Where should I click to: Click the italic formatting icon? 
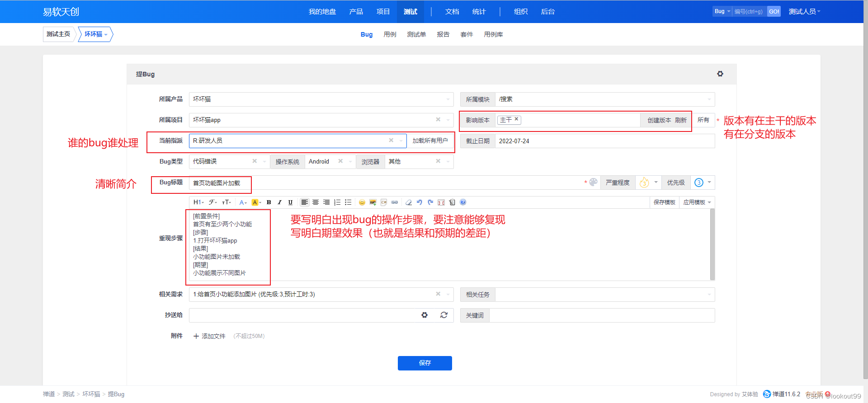[279, 202]
